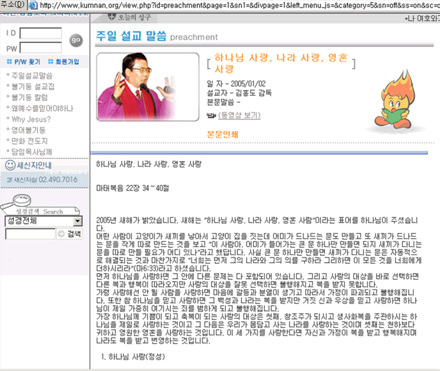Click the phone number 02.490.7016 text
Viewport: 440px width, 371px height.
[58, 179]
